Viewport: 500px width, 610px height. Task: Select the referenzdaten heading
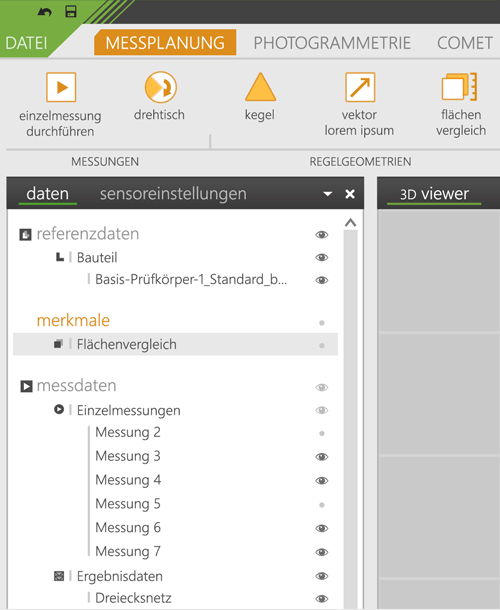(88, 234)
